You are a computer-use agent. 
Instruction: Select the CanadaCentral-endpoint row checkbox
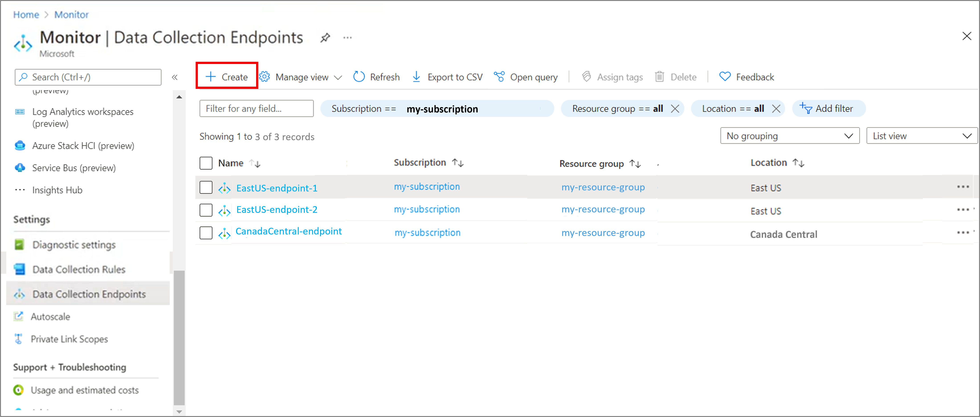[206, 233]
